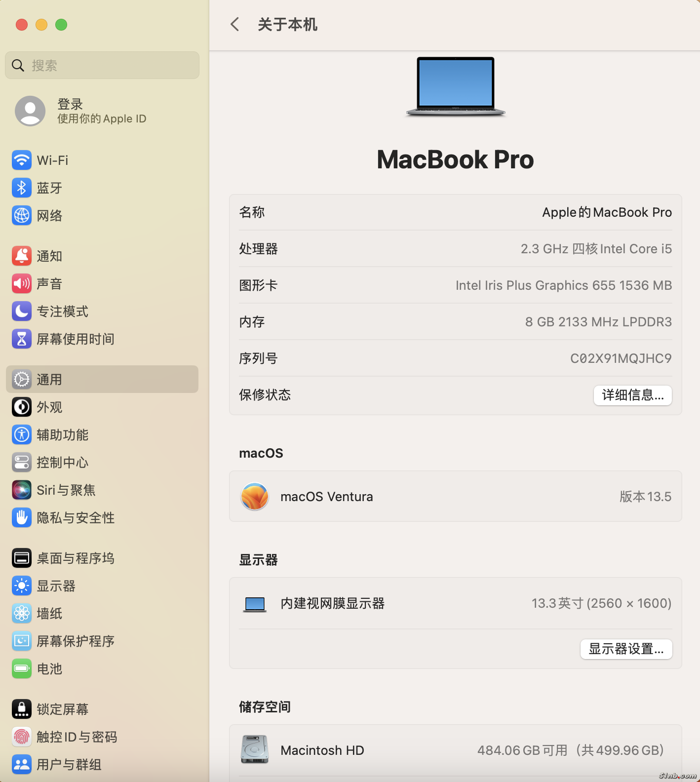This screenshot has width=700, height=782.
Task: Click the '保修状态' warranty label
Action: [265, 395]
